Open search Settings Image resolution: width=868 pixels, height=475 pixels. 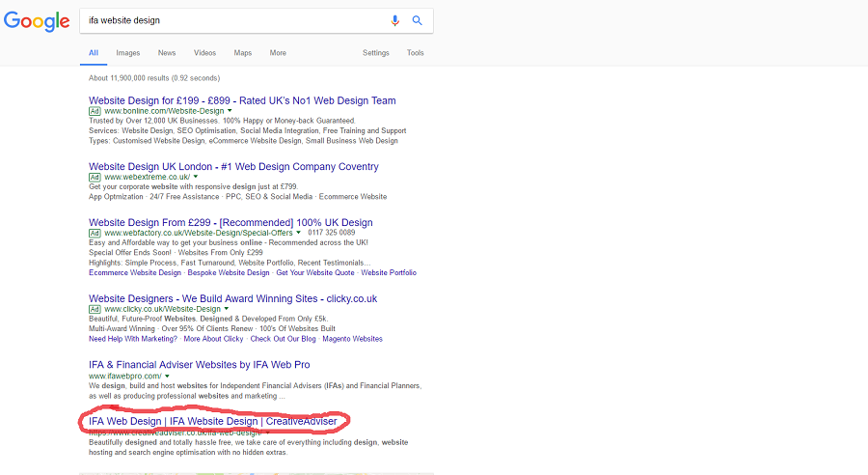pyautogui.click(x=376, y=53)
